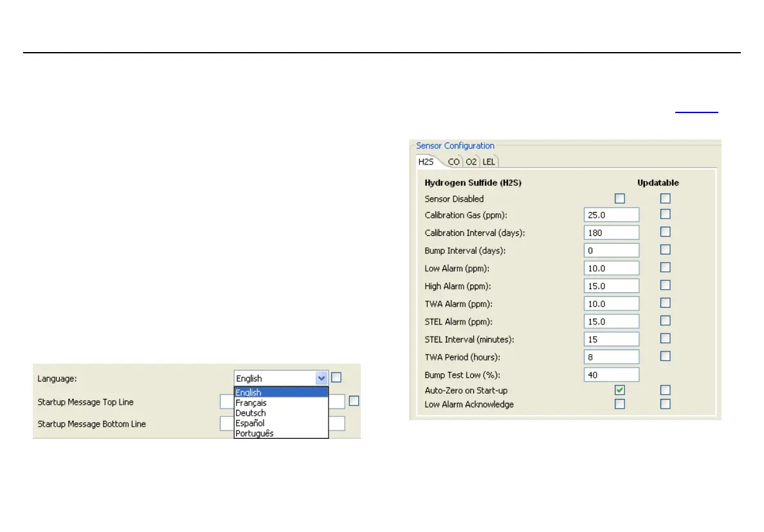Click the Language combo box showing English
Image resolution: width=764 pixels, height=532 pixels.
click(x=280, y=378)
